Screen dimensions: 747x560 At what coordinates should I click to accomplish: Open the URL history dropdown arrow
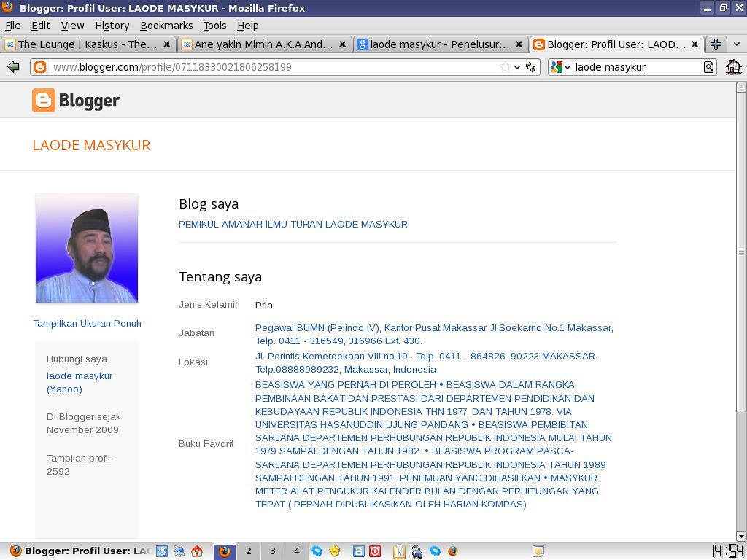[x=517, y=67]
